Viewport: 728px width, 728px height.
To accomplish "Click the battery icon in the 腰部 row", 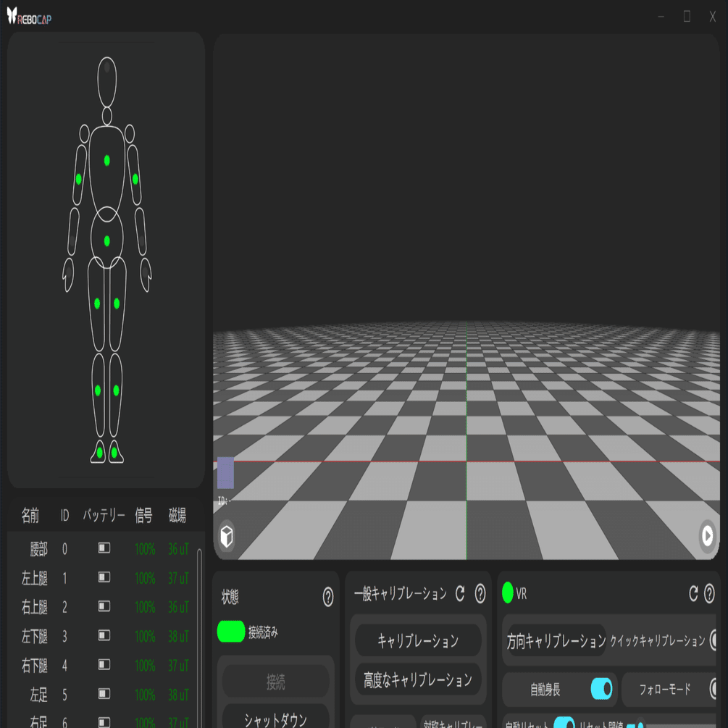I will 103,548.
